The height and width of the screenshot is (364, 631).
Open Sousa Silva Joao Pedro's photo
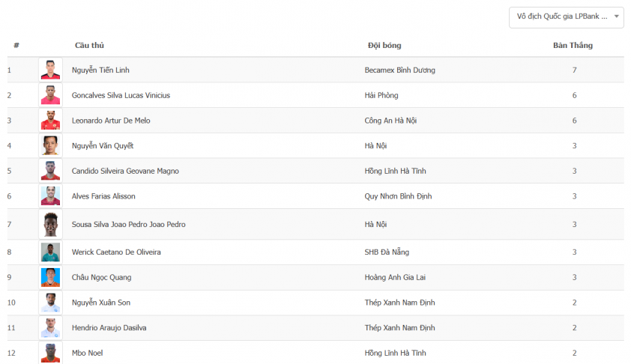point(50,225)
